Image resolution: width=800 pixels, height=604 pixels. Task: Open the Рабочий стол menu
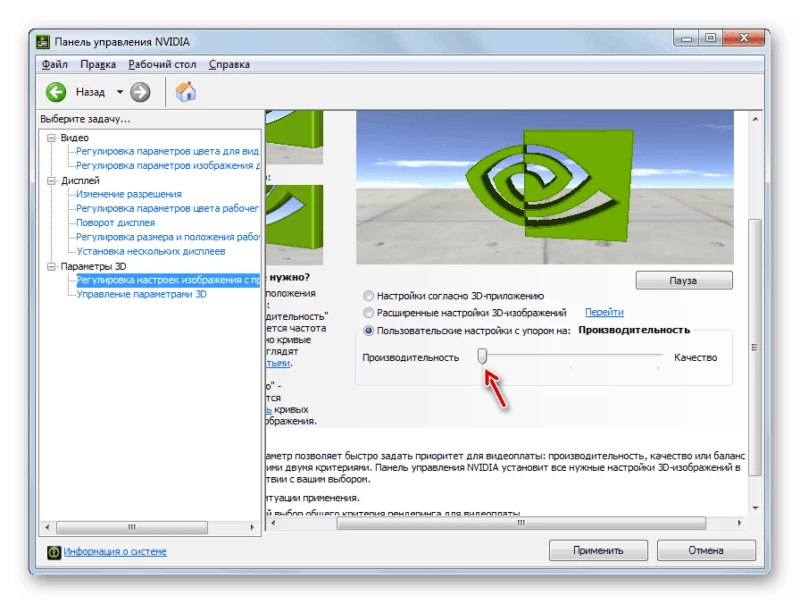tap(163, 64)
